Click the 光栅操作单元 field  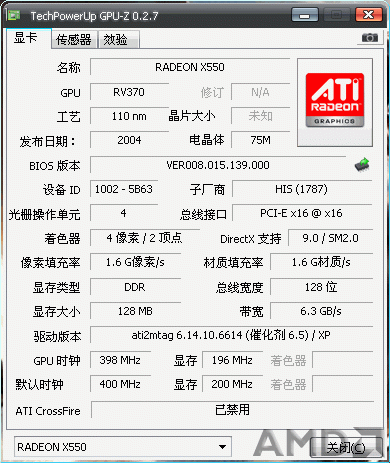tap(124, 213)
